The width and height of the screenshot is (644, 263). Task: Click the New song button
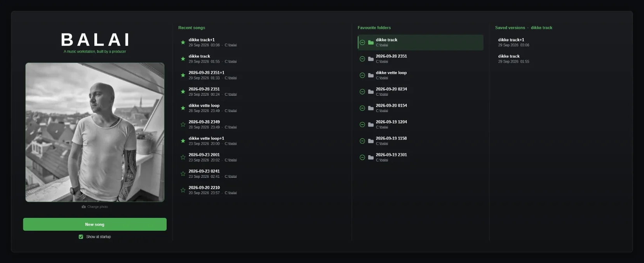click(95, 224)
